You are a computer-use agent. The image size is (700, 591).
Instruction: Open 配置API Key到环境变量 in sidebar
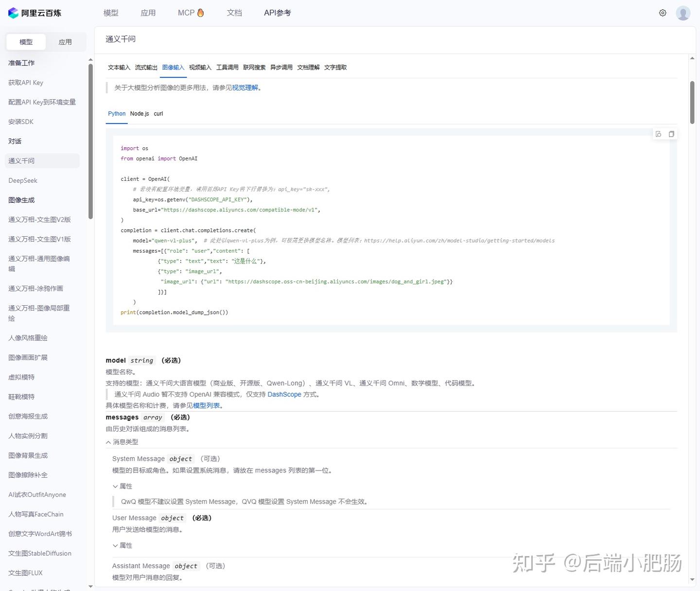pos(42,102)
